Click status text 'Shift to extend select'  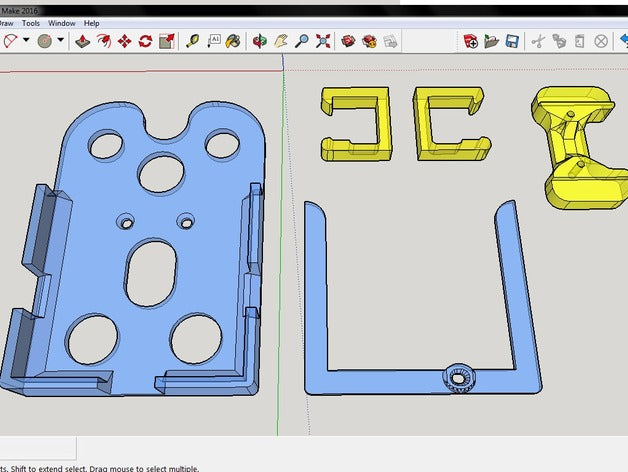coord(48,468)
